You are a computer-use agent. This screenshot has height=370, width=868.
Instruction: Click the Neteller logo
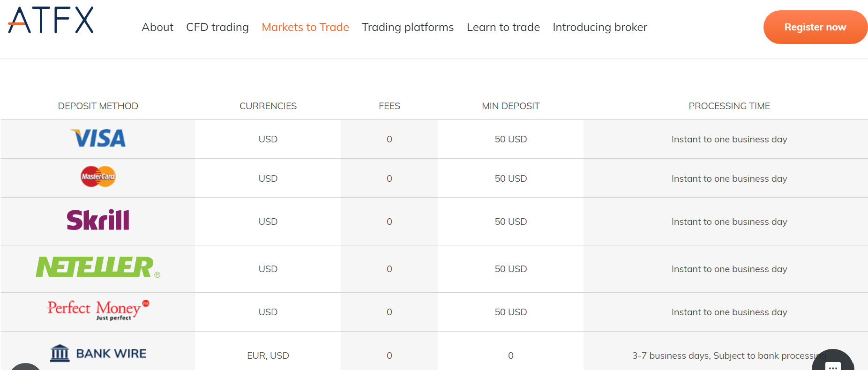click(97, 267)
